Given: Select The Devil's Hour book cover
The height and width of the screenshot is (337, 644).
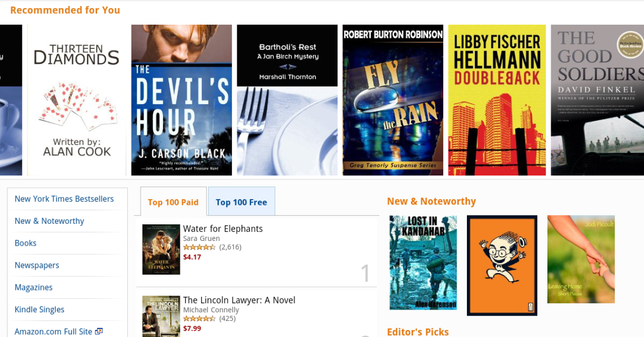Looking at the screenshot, I should [x=182, y=100].
